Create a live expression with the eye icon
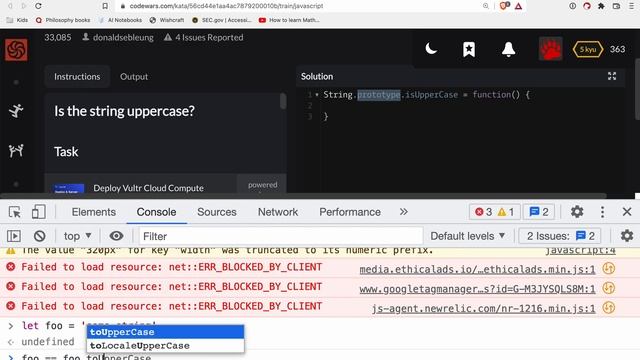The image size is (640, 360). (116, 236)
